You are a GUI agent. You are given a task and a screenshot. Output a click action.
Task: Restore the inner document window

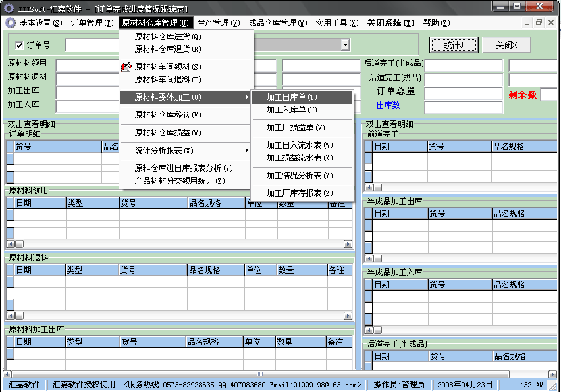539,23
